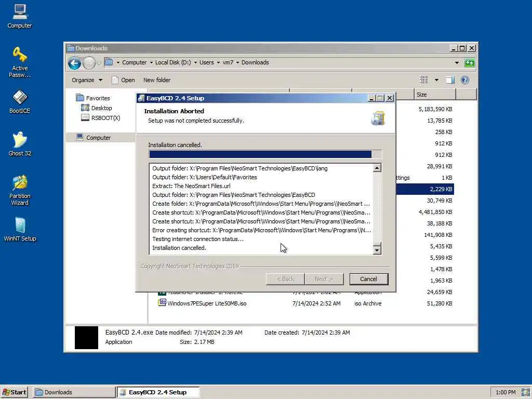Launch Active Password Changer desktop icon
The width and height of the screenshot is (532, 399).
click(20, 62)
